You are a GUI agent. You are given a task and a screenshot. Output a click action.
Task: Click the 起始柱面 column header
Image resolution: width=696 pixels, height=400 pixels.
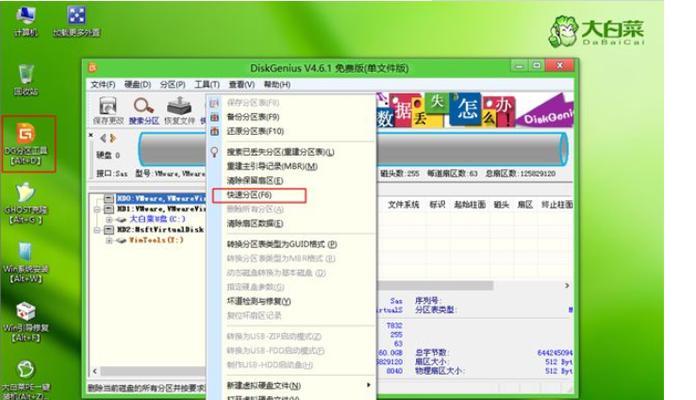click(470, 205)
